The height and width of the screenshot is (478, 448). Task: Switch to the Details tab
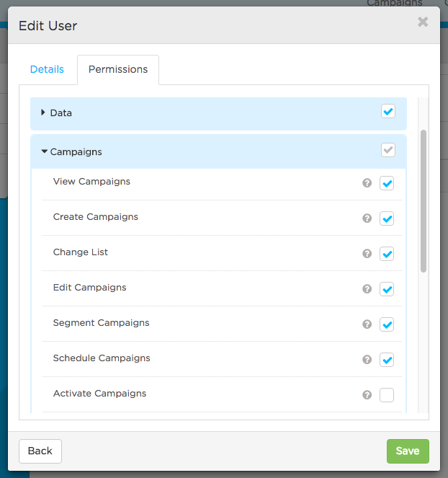[x=47, y=69]
